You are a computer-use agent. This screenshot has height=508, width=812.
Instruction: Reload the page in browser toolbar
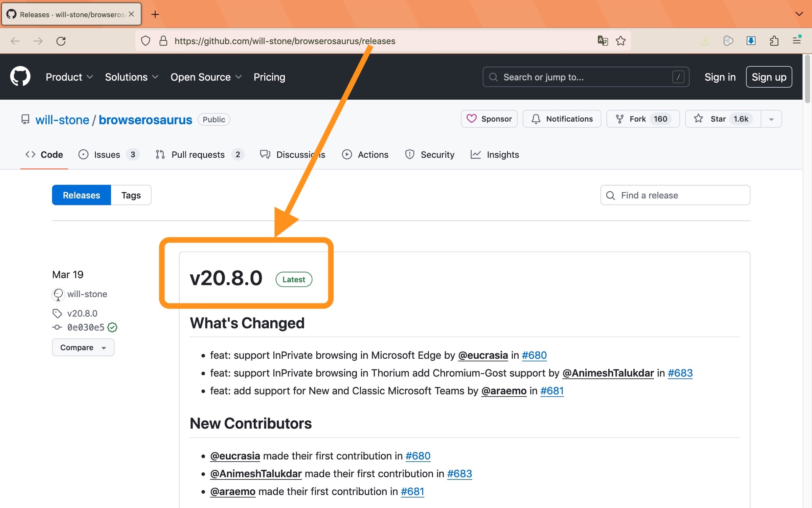tap(61, 41)
